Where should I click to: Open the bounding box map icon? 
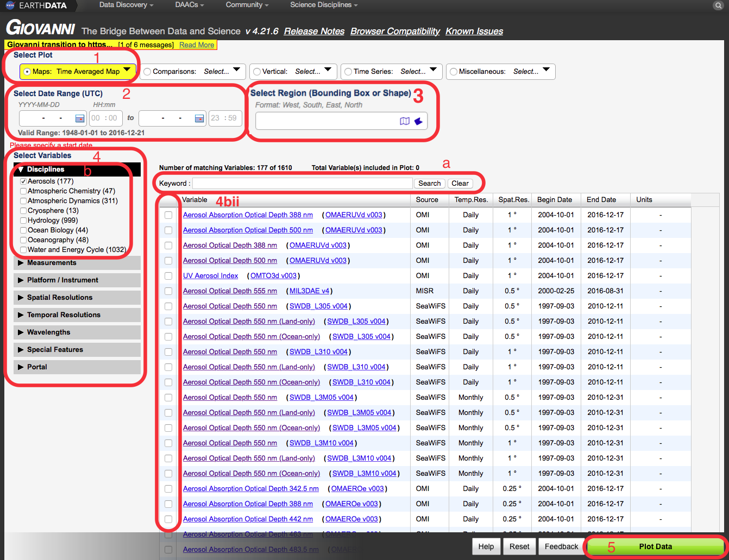[x=405, y=121]
